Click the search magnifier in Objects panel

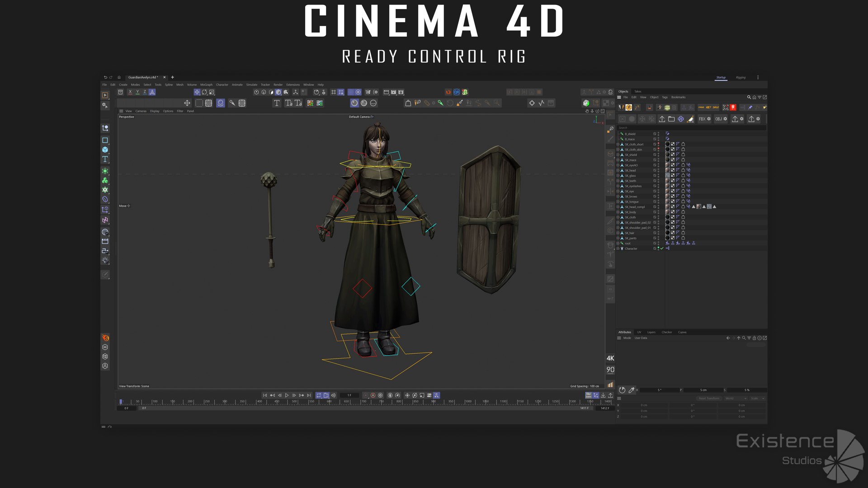pos(749,97)
